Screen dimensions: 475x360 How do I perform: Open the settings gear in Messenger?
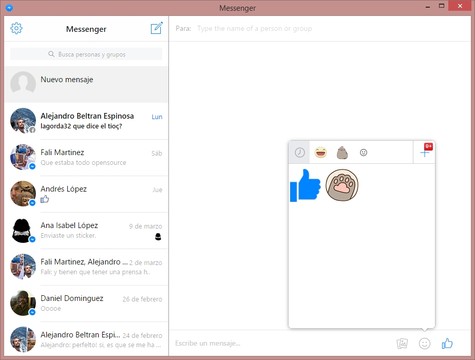tap(16, 28)
